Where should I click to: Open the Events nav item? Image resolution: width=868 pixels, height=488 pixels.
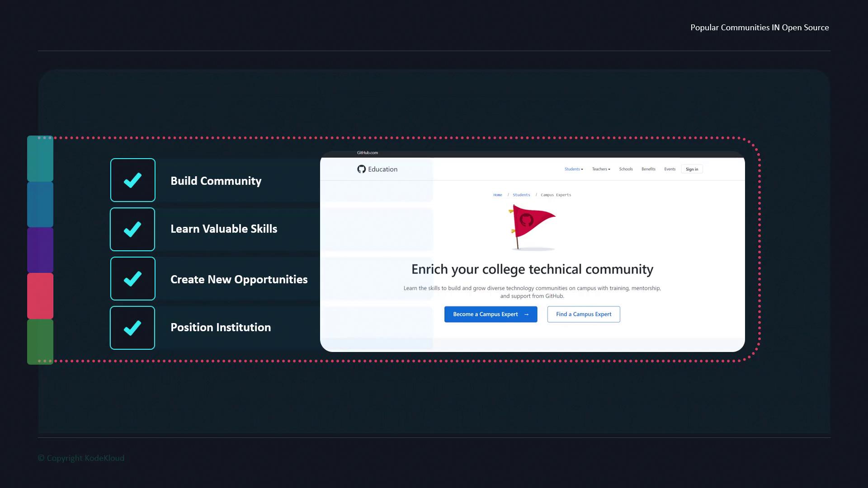pyautogui.click(x=670, y=169)
